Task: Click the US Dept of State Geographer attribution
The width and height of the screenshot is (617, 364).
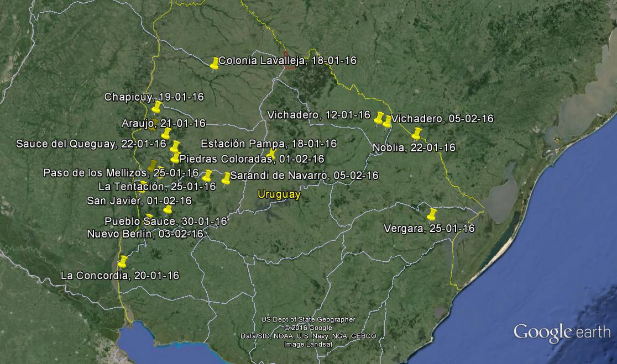Action: pyautogui.click(x=308, y=320)
